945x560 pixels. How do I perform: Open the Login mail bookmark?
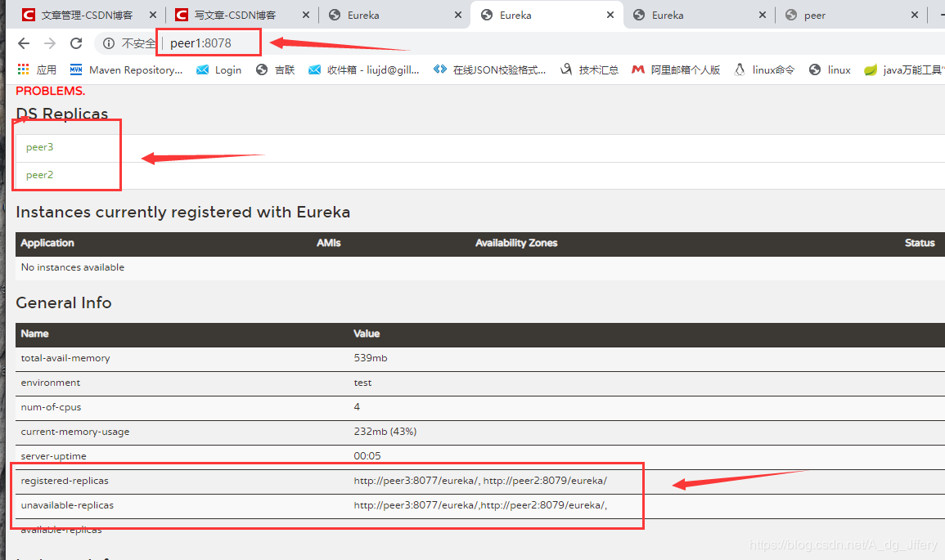coord(219,70)
